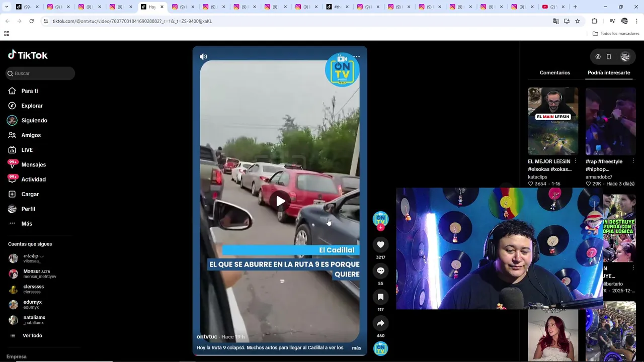Screen dimensions: 644x362
Task: Open the ON TV avatar beside the video
Action: click(x=380, y=219)
